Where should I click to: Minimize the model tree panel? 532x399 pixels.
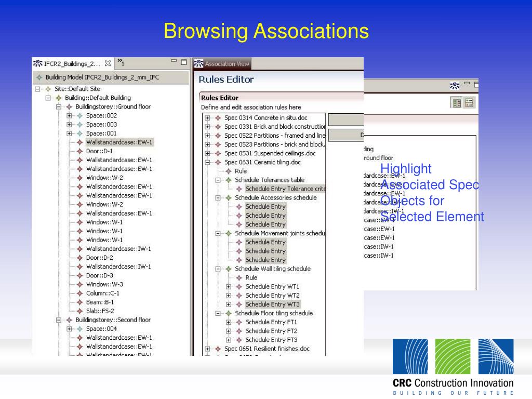coord(174,61)
